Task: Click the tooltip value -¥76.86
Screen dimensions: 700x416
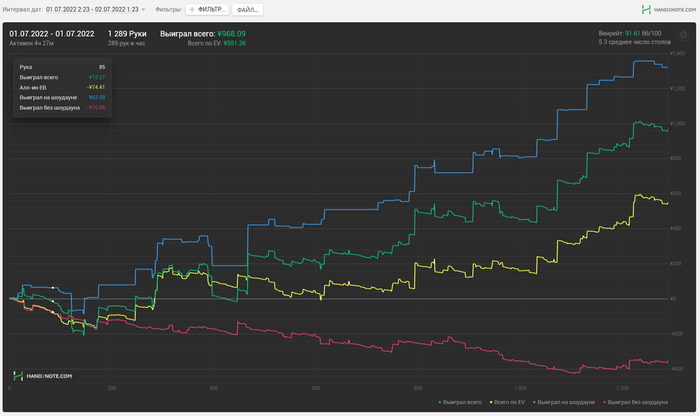Action: (96, 108)
